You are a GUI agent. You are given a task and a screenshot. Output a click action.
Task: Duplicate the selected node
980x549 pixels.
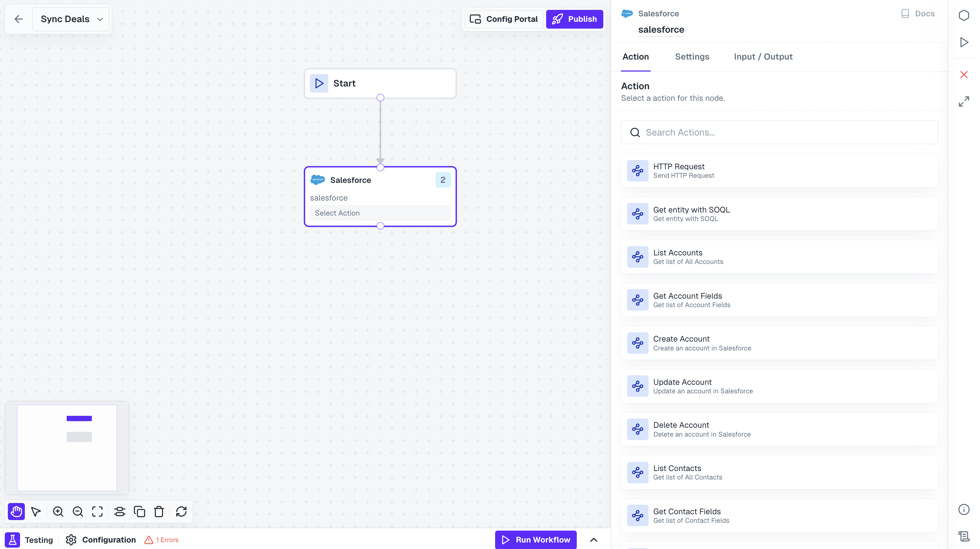pos(140,512)
